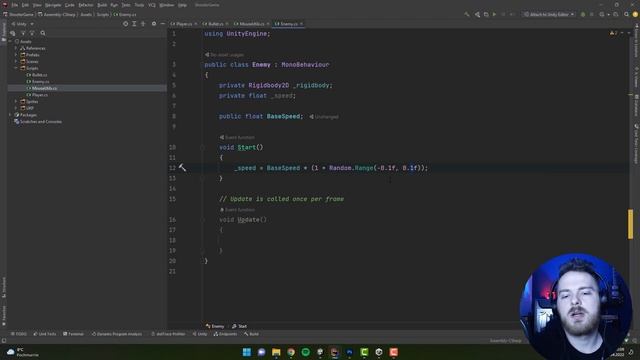Click the Unity icon on taskbar
Image resolution: width=640 pixels, height=360 pixels.
379,352
